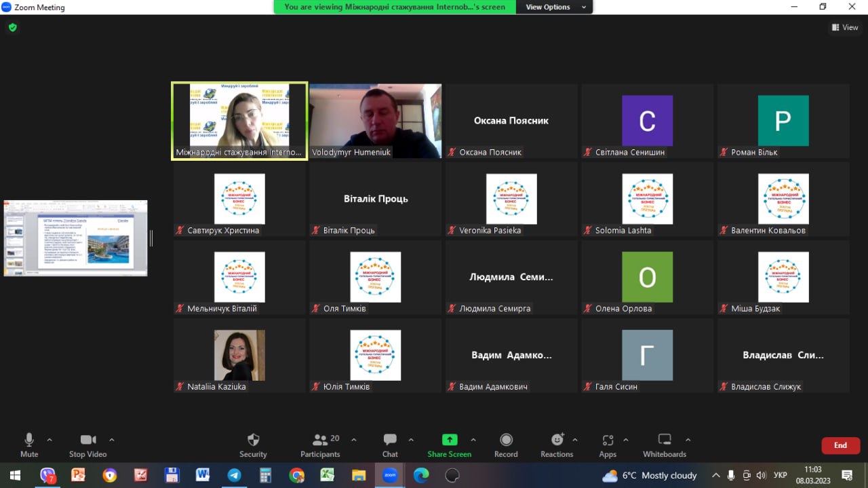Open the View layout menu

(845, 28)
